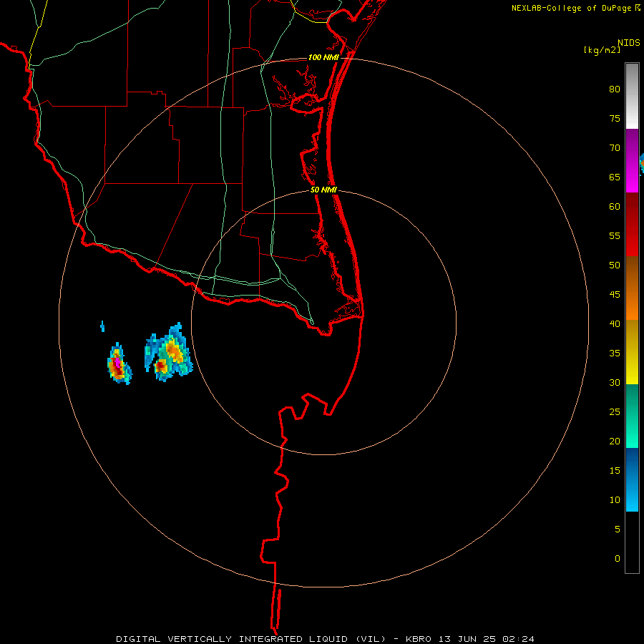Click the color scale value 45
Screen dimensions: 644x644
coord(615,295)
